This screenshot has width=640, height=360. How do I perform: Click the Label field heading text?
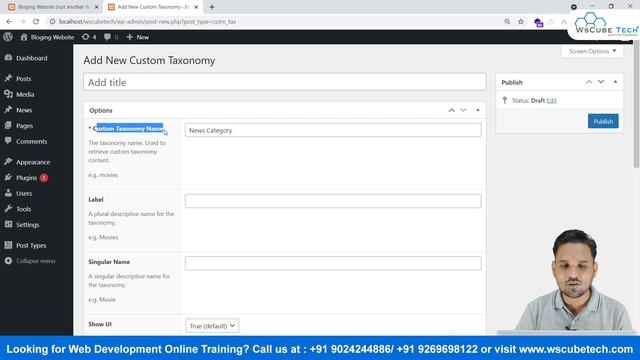96,200
